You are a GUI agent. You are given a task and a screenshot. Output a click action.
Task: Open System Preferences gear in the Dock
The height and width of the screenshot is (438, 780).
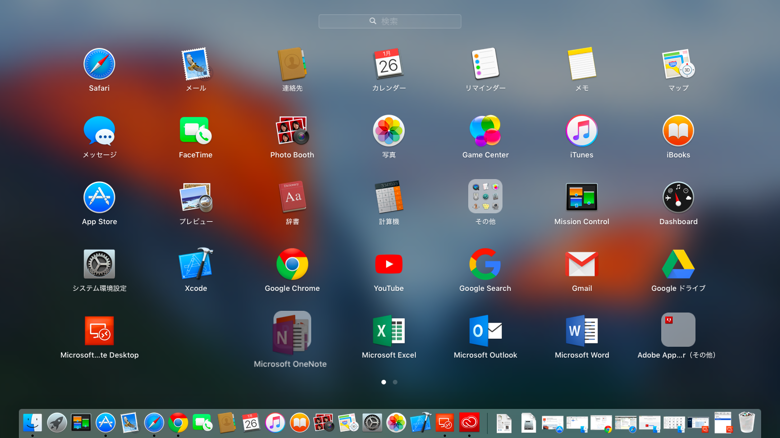click(x=372, y=423)
